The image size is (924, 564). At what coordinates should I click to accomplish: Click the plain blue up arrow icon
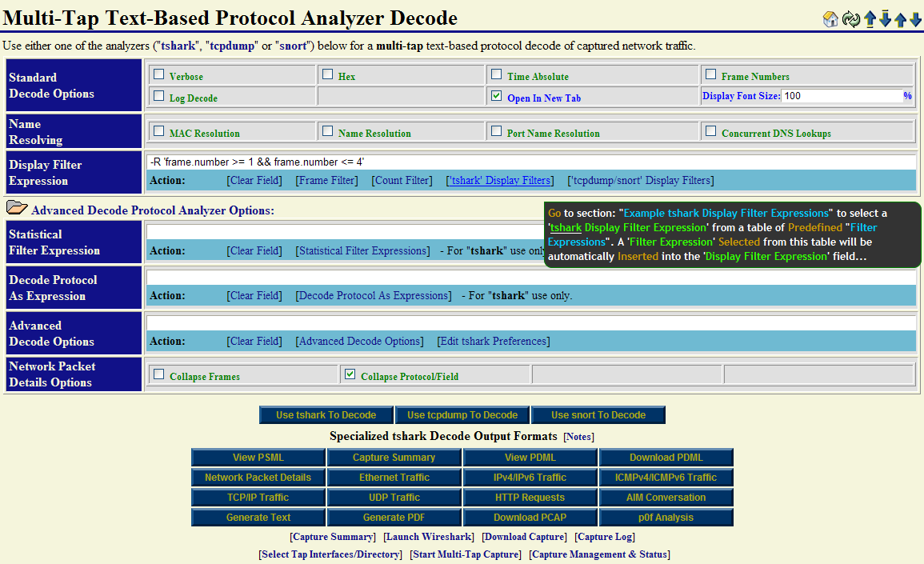[901, 20]
